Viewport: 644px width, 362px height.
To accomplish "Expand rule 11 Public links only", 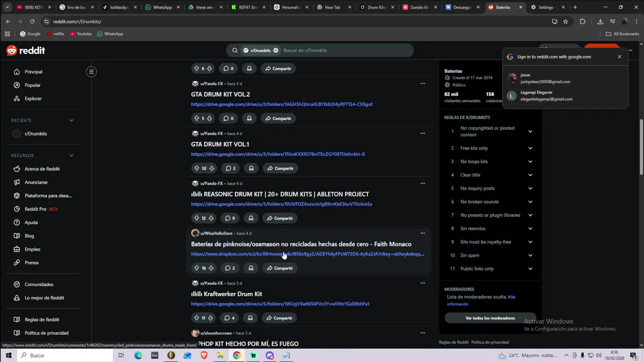I will click(530, 268).
